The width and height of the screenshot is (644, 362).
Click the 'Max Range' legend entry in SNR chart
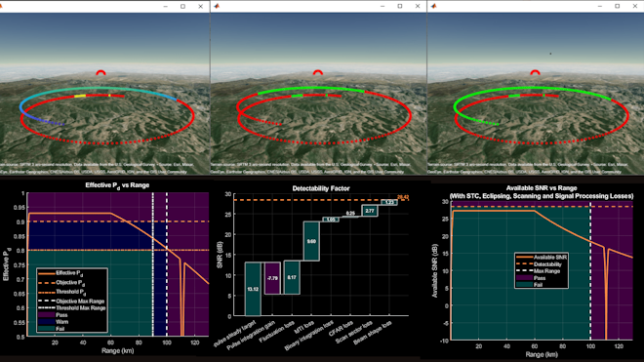pyautogui.click(x=538, y=271)
